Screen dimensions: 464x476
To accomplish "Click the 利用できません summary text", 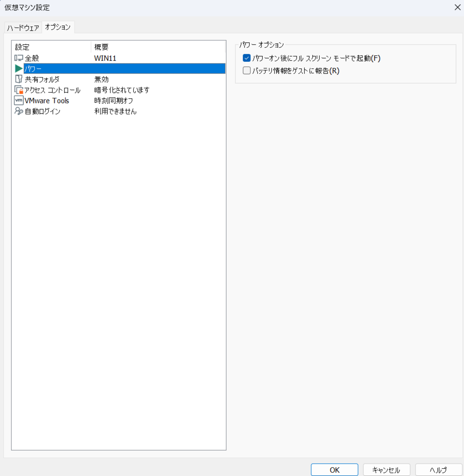I will (115, 112).
